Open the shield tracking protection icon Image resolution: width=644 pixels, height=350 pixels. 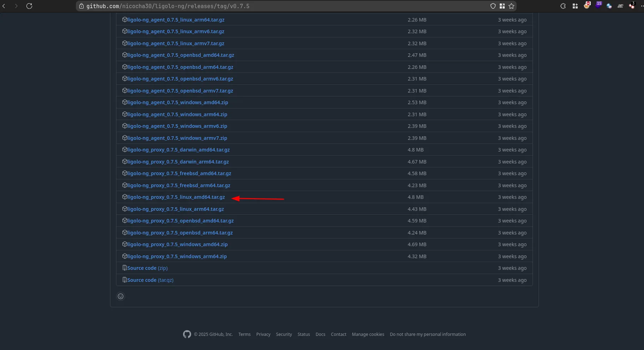[x=493, y=6]
